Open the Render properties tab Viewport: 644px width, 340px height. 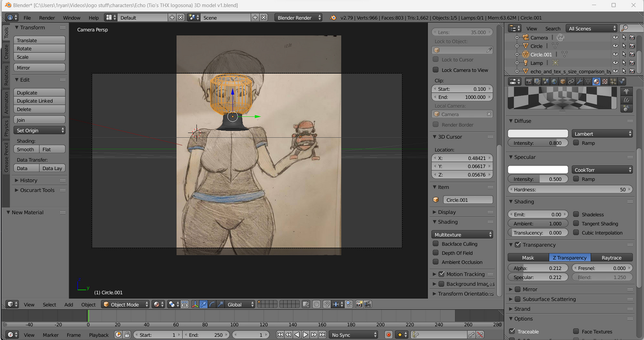(x=529, y=81)
